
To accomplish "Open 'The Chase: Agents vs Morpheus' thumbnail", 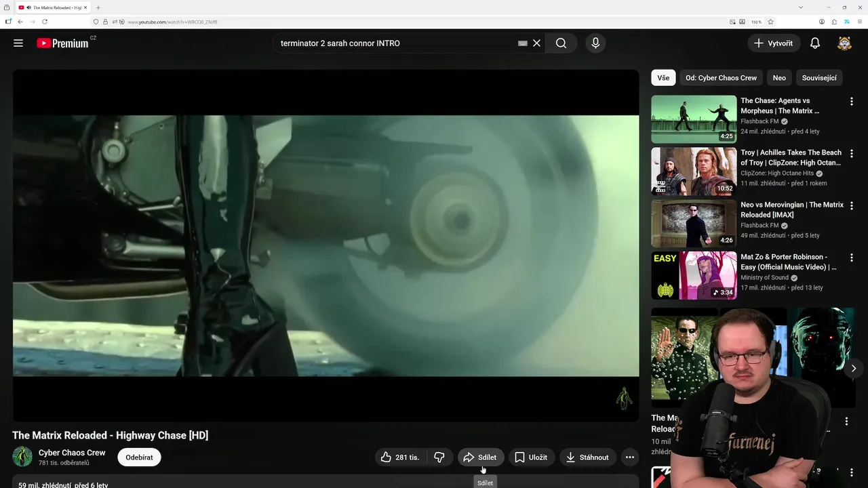I will 694,119.
